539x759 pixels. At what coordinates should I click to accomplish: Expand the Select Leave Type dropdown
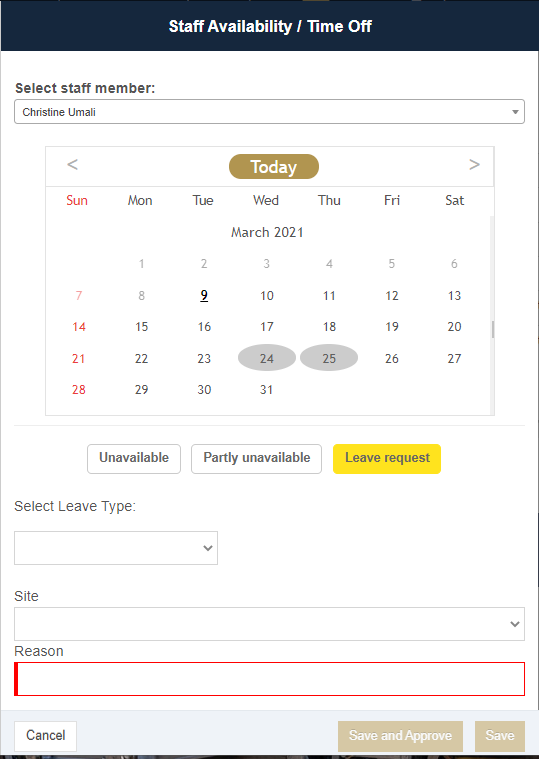tap(116, 548)
